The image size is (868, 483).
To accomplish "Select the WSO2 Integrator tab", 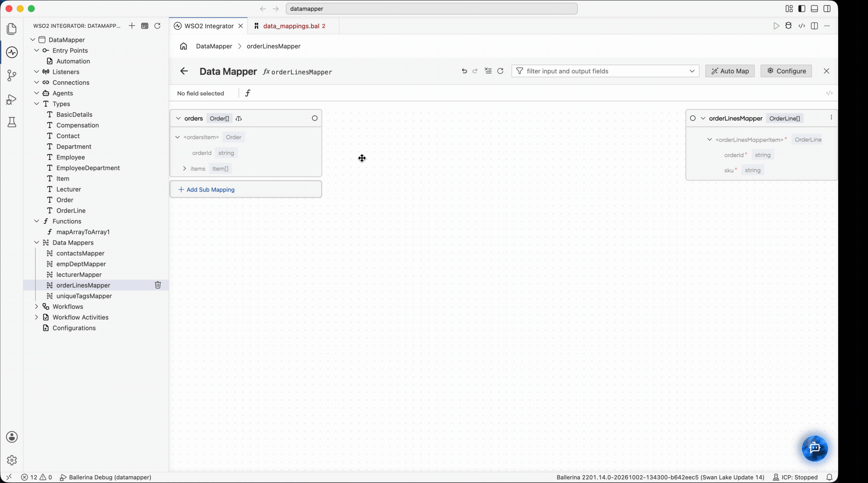I will click(209, 26).
